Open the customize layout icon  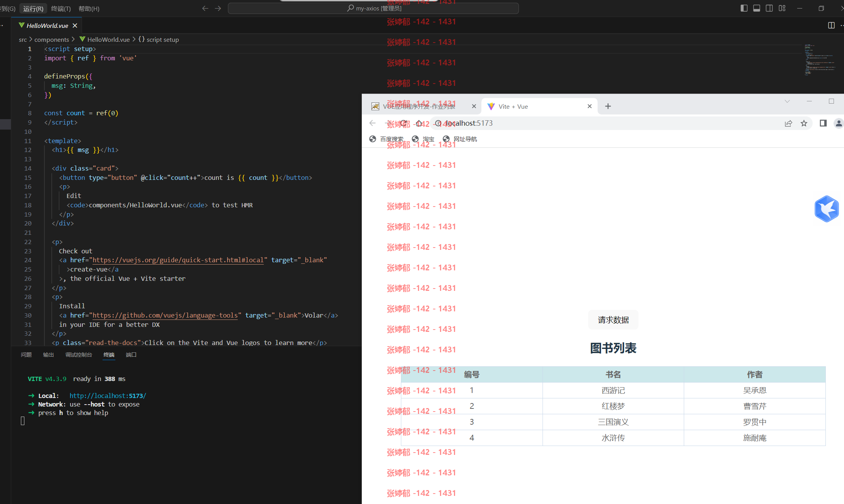tap(782, 9)
